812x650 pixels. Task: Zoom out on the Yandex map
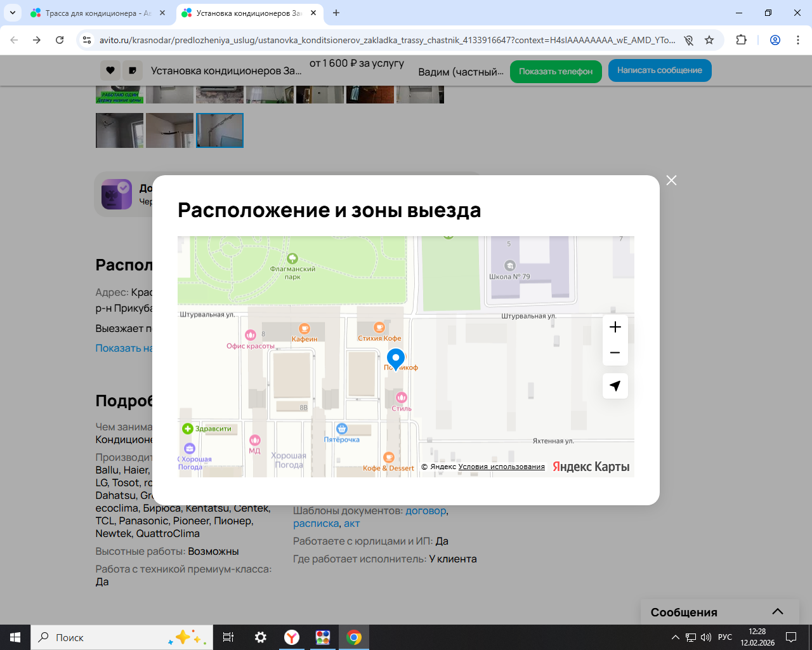615,353
